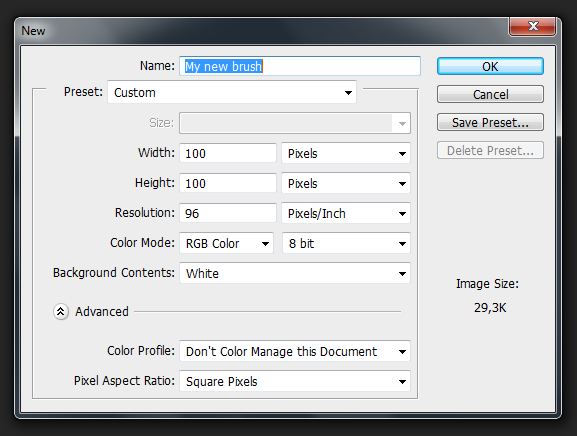Viewport: 577px width, 436px height.
Task: Collapse the Advanced section chevron icon
Action: [x=61, y=312]
